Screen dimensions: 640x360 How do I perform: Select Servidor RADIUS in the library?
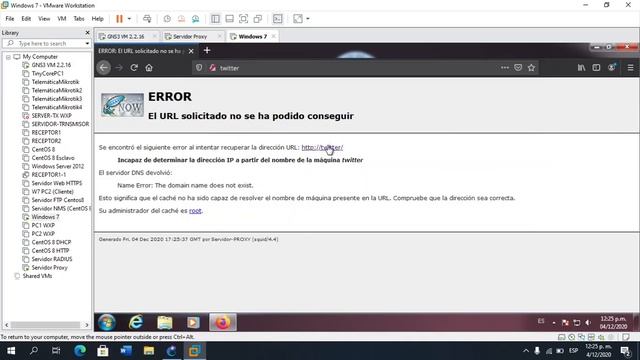tap(52, 259)
